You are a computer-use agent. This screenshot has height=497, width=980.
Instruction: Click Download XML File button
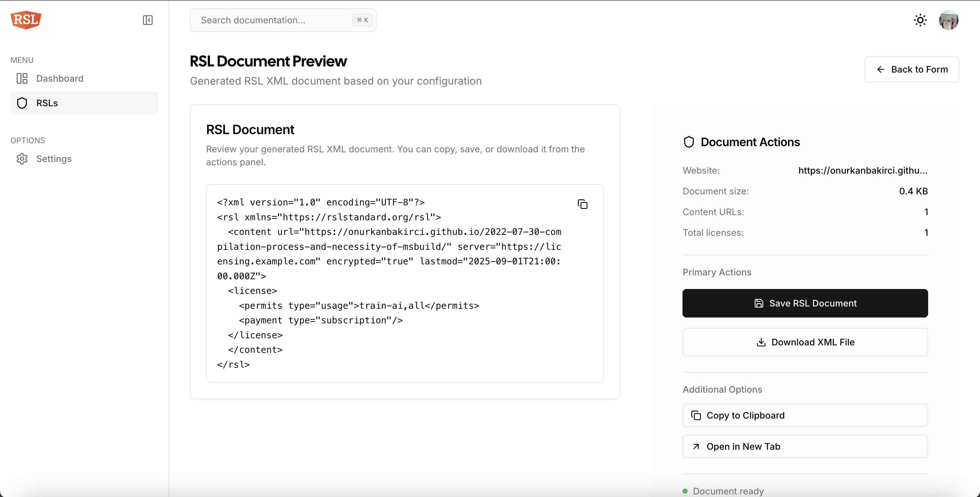coord(805,342)
